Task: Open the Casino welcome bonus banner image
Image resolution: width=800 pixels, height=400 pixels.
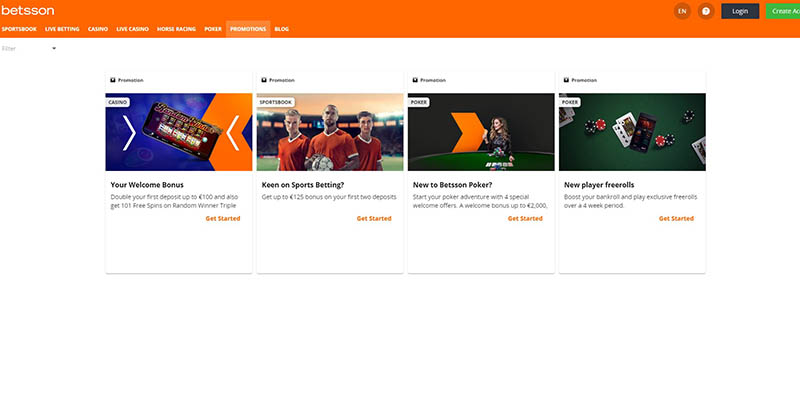Action: pos(179,132)
